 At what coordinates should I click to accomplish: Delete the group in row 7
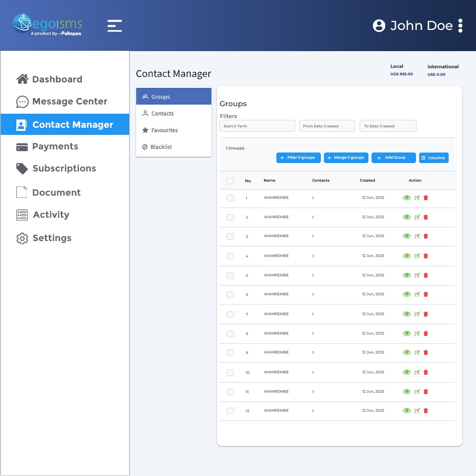(x=426, y=314)
